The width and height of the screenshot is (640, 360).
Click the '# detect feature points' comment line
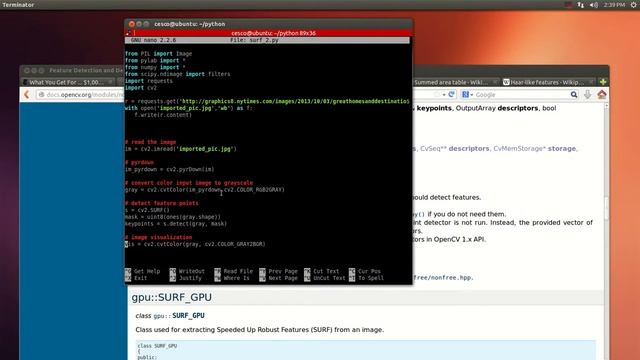pos(162,203)
